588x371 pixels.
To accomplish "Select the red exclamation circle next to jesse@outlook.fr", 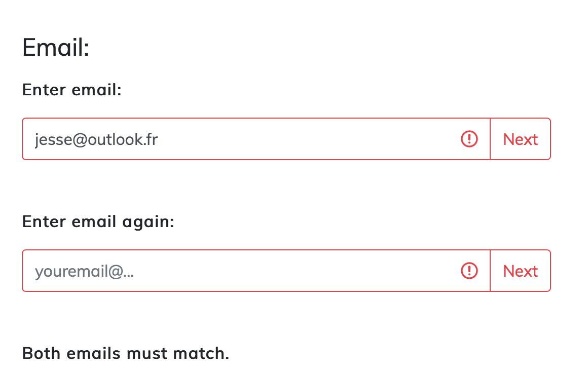I will pyautogui.click(x=469, y=139).
